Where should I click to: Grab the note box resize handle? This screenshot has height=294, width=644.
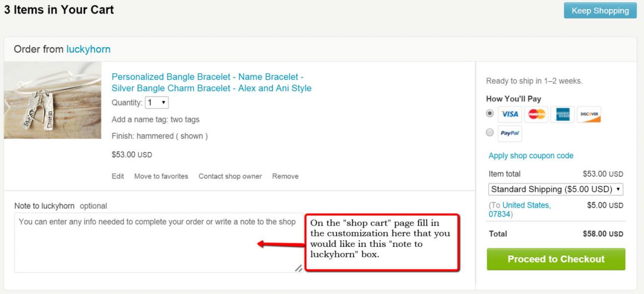tap(299, 268)
